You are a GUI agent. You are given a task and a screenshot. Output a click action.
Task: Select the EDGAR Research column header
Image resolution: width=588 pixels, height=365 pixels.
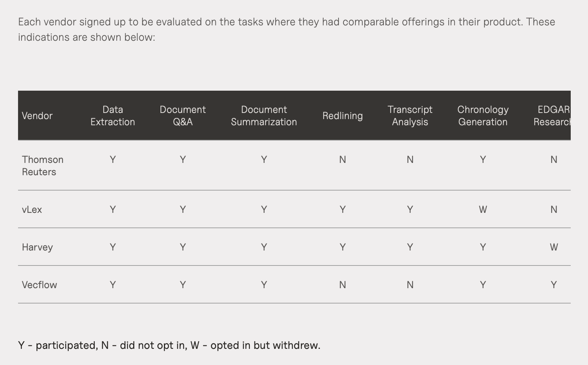(552, 116)
